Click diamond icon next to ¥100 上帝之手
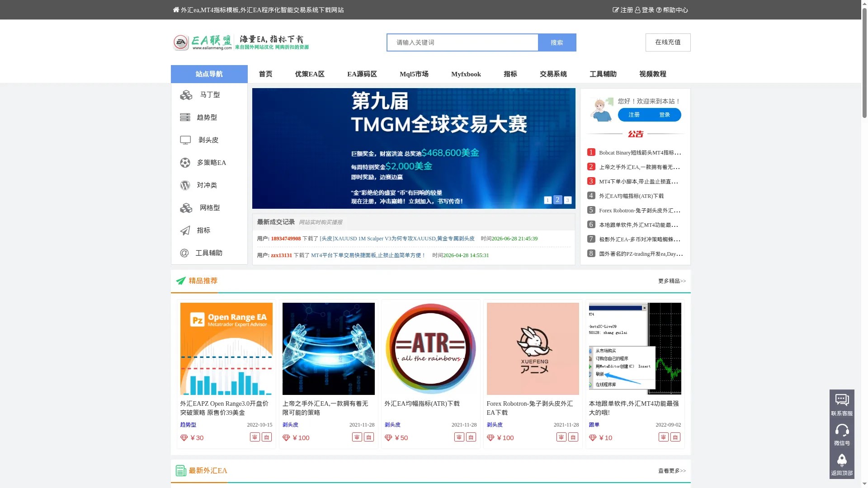The height and width of the screenshot is (488, 868). tap(286, 438)
